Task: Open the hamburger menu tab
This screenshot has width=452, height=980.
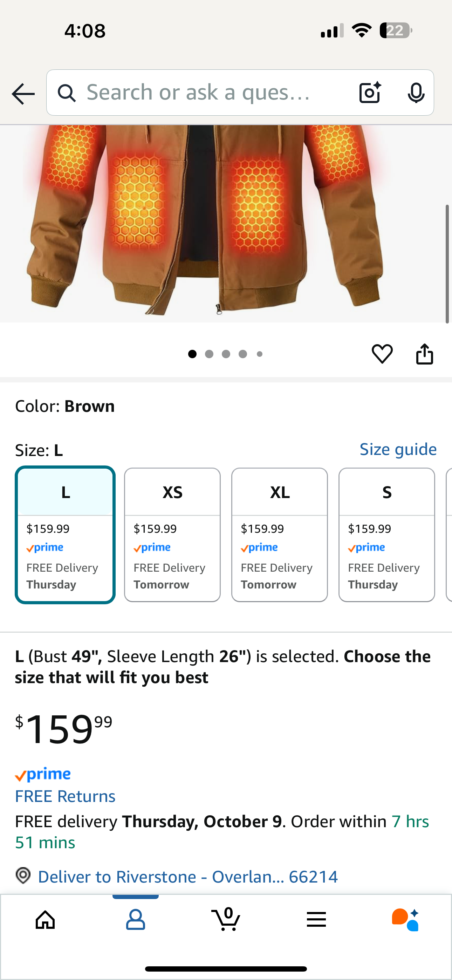Action: click(x=316, y=920)
